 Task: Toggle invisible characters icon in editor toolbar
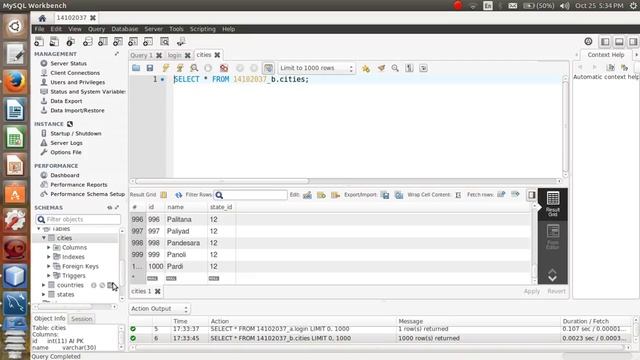click(409, 68)
